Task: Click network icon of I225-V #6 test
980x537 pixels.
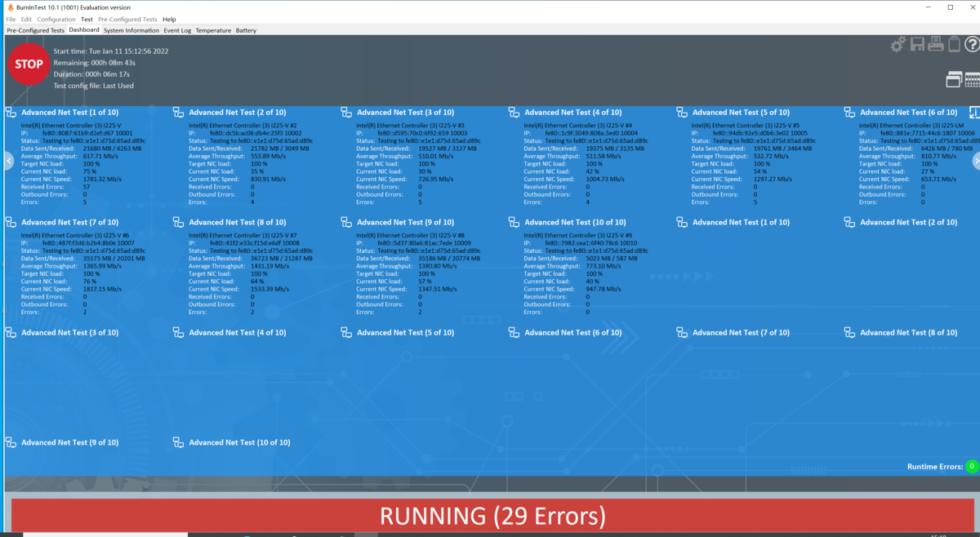Action: 11,222
